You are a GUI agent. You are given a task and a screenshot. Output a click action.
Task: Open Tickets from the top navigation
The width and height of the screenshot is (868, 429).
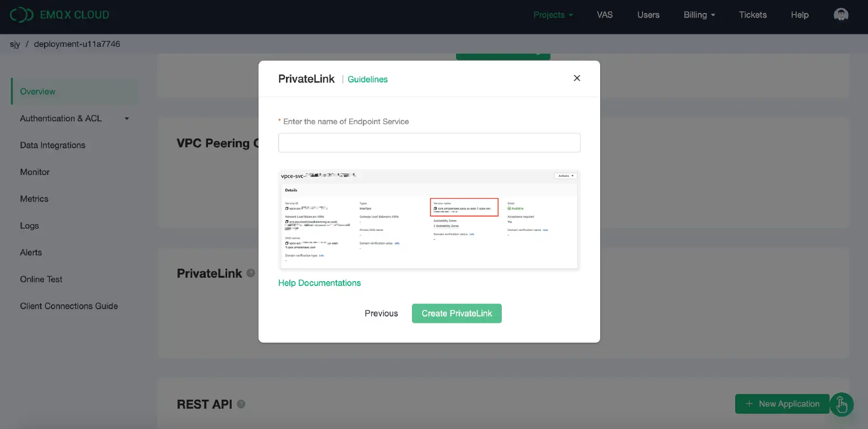click(x=752, y=15)
